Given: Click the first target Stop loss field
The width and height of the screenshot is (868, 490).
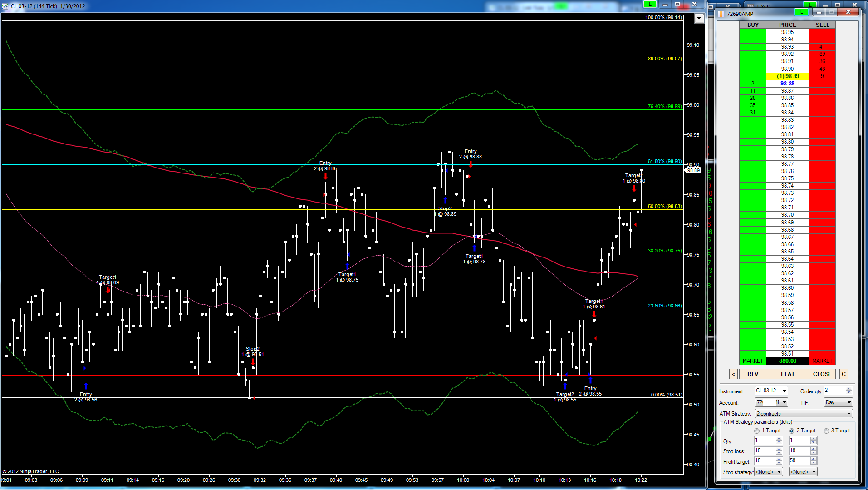Looking at the screenshot, I should [x=765, y=451].
